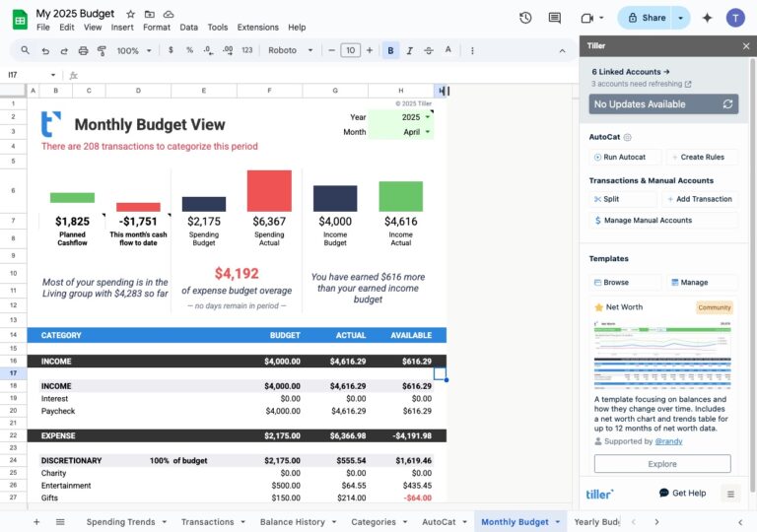Open the Format menu
Image resolution: width=757 pixels, height=532 pixels.
(x=157, y=28)
